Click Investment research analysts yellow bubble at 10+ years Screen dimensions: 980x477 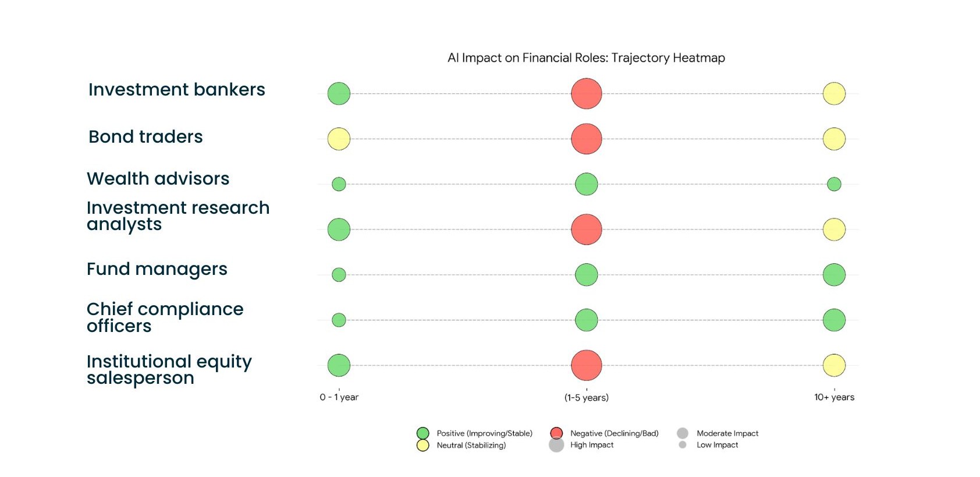click(x=834, y=229)
